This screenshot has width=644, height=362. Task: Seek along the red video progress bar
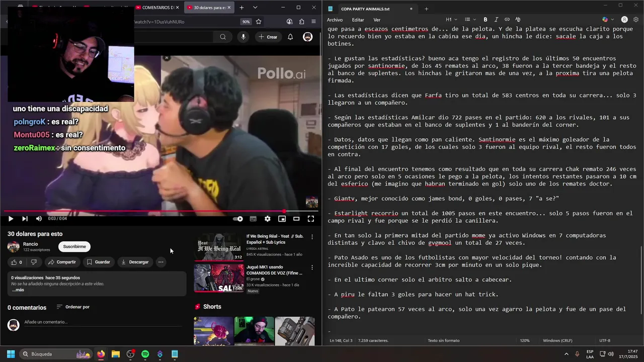pos(161,211)
